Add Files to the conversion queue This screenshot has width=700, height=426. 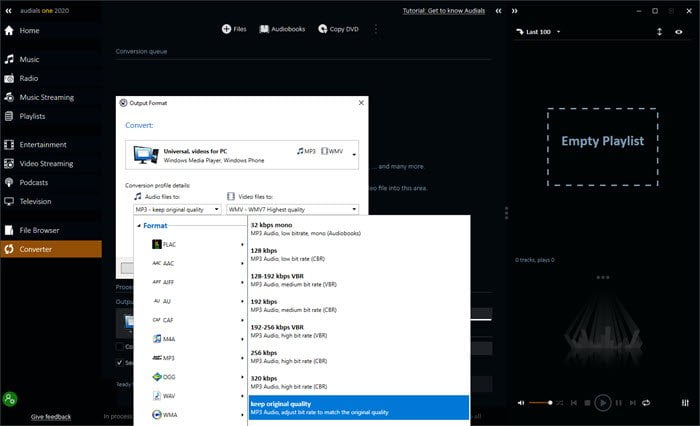(234, 29)
